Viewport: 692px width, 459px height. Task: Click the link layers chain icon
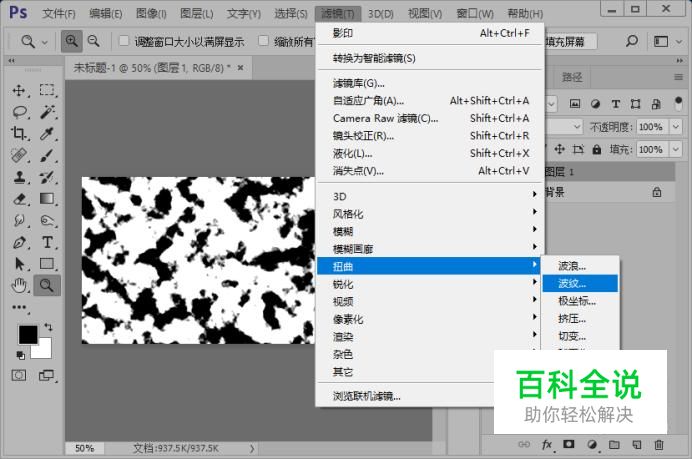click(524, 444)
